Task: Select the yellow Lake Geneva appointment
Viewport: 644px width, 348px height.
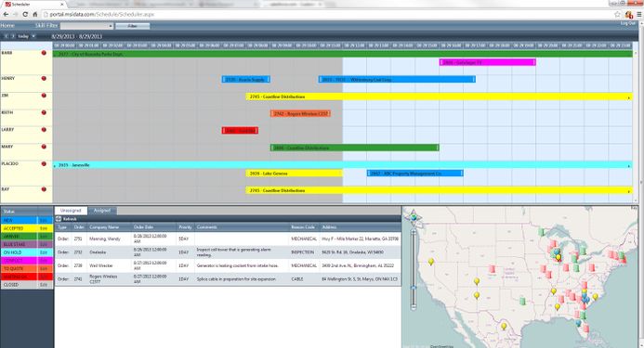Action: 294,174
